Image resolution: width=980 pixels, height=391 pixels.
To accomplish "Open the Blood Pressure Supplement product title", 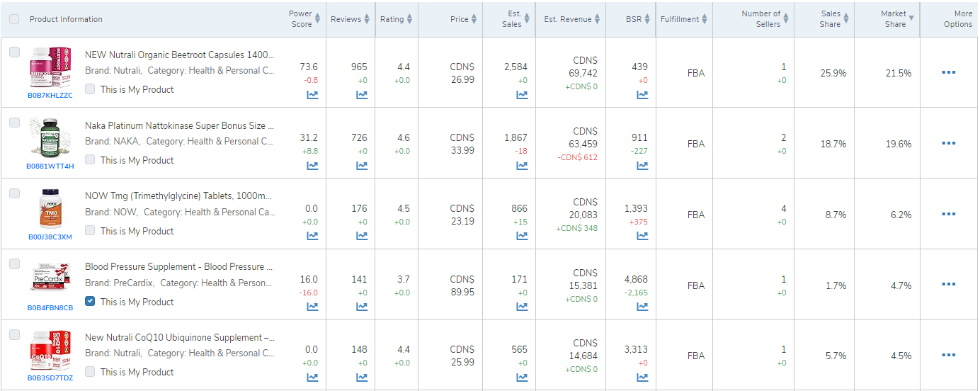I will pyautogui.click(x=179, y=267).
